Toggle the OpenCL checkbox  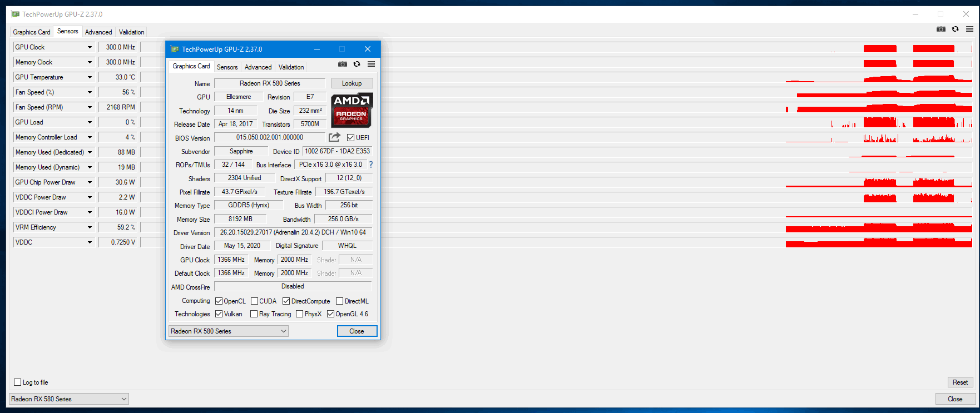(x=219, y=301)
